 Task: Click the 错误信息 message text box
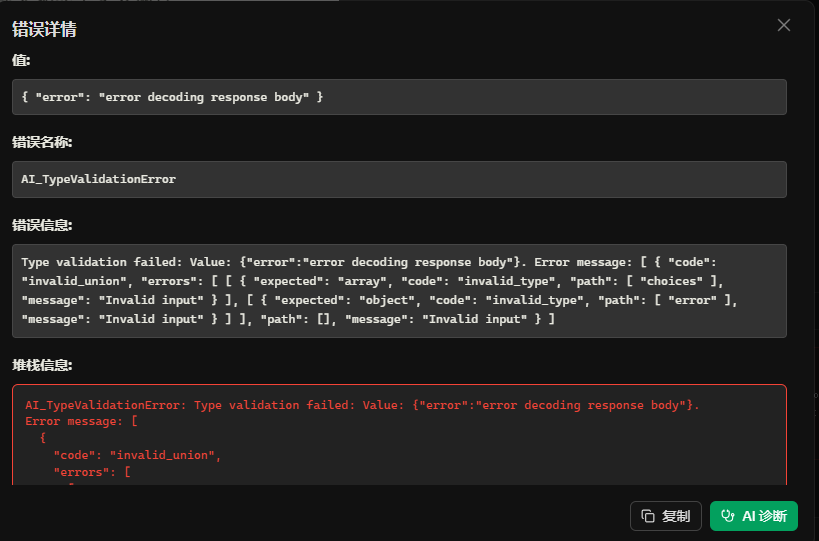coord(399,291)
